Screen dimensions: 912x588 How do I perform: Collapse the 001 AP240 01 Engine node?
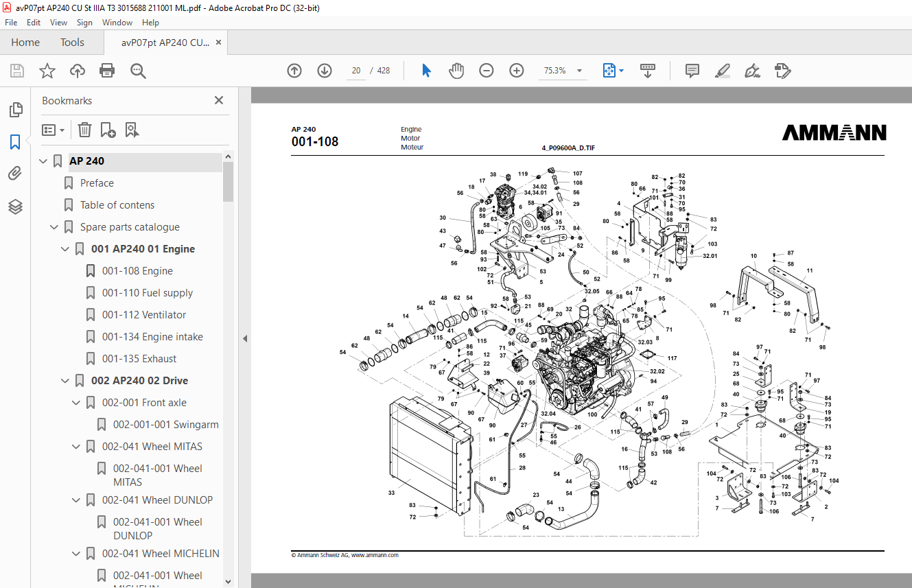[x=65, y=249]
